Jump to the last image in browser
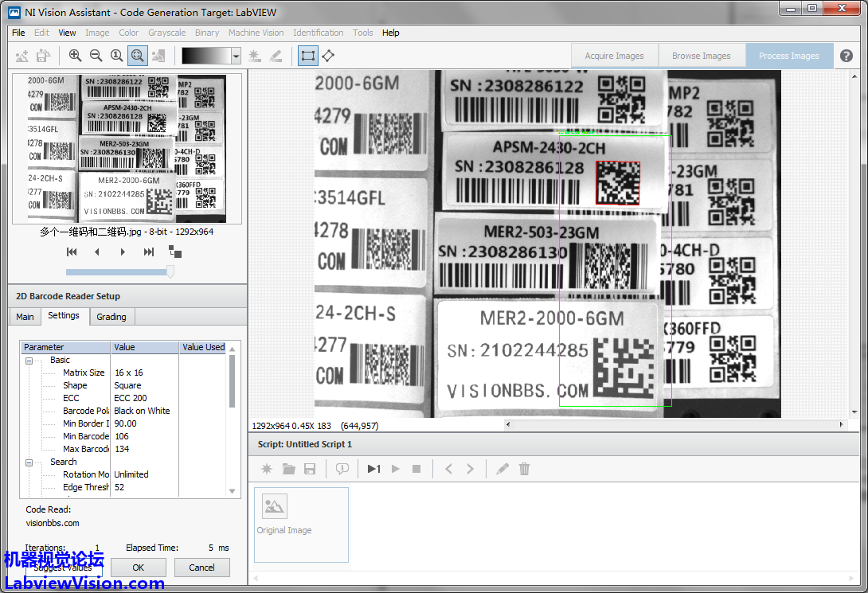 tap(148, 252)
